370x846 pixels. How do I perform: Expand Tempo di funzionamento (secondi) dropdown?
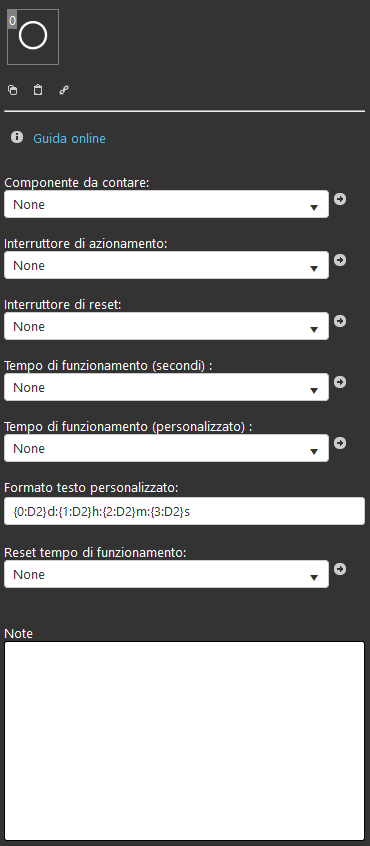coord(166,387)
